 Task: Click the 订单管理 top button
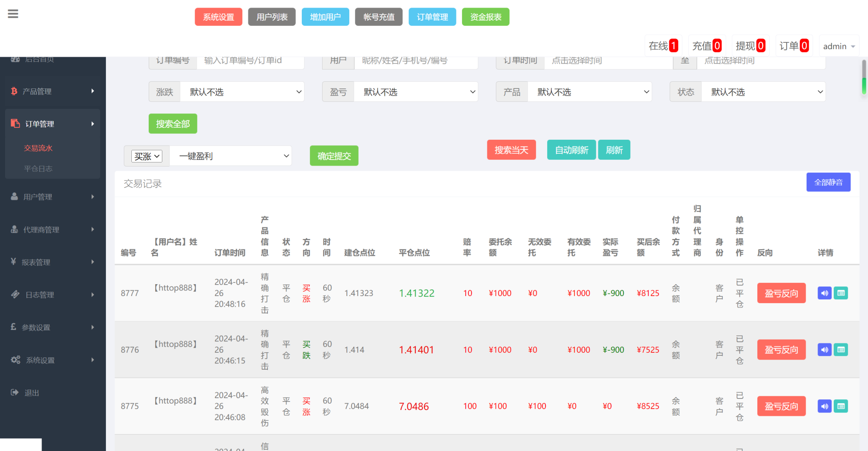(432, 17)
